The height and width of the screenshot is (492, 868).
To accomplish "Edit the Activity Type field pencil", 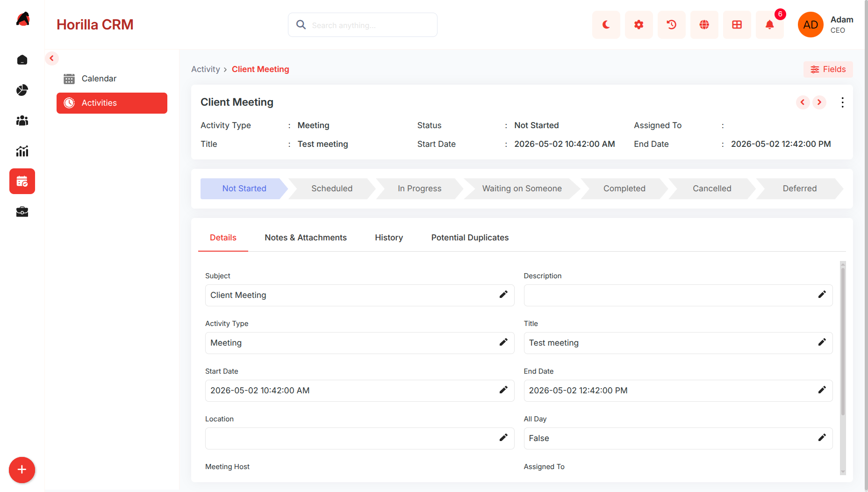I will (x=503, y=342).
